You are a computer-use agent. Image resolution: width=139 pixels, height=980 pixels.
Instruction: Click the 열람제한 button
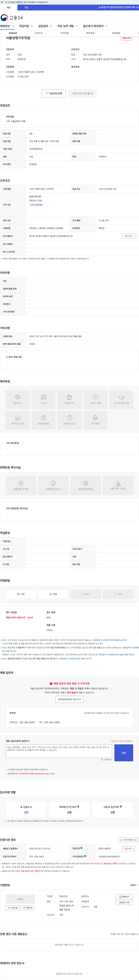pos(28,908)
